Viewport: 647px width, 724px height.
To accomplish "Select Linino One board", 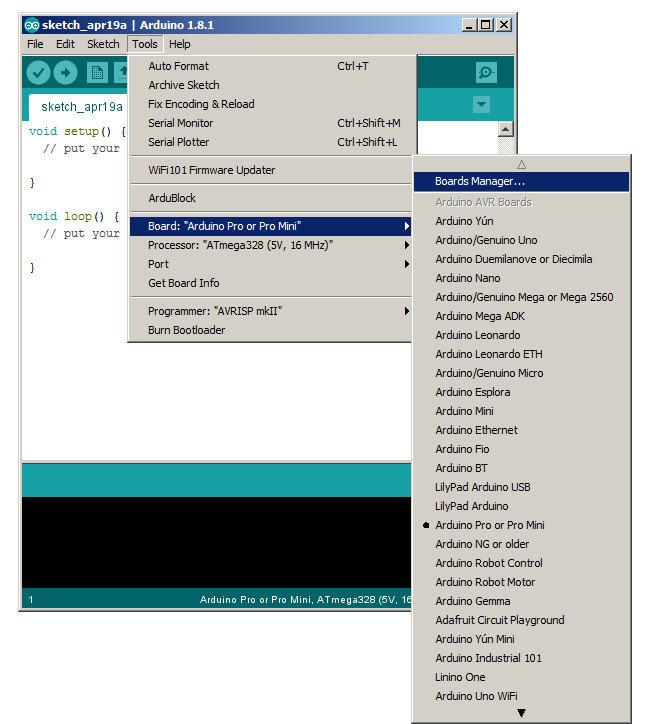I will (521, 677).
